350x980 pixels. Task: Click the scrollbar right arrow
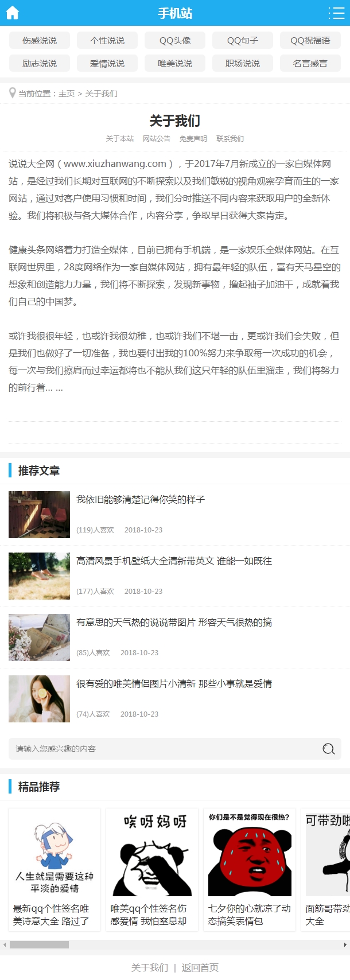[x=345, y=944]
